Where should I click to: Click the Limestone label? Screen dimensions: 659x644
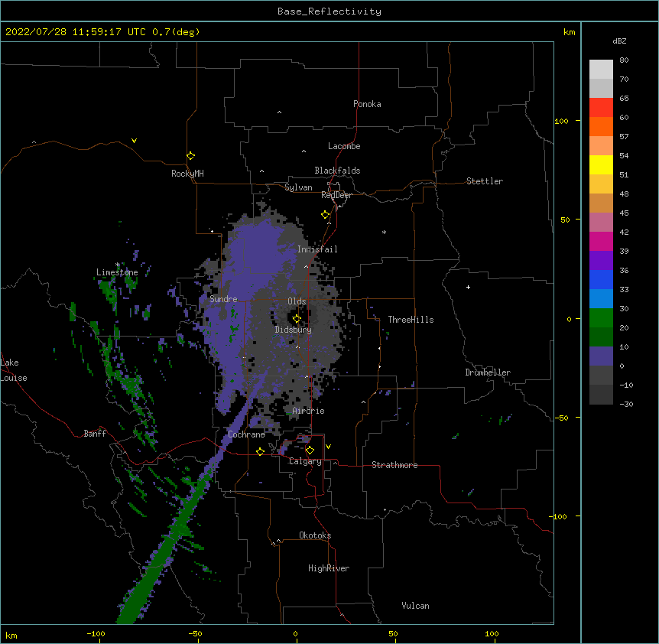point(117,272)
